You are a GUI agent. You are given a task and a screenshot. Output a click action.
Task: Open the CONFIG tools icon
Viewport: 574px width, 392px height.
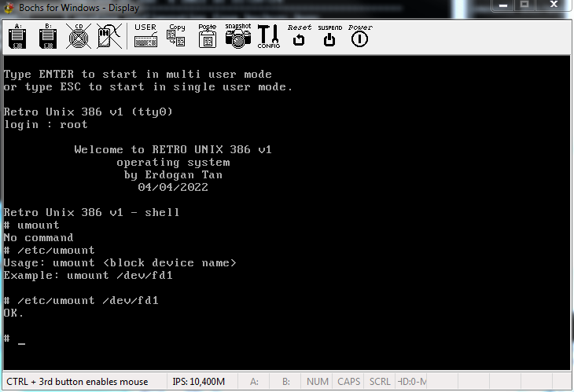click(269, 36)
